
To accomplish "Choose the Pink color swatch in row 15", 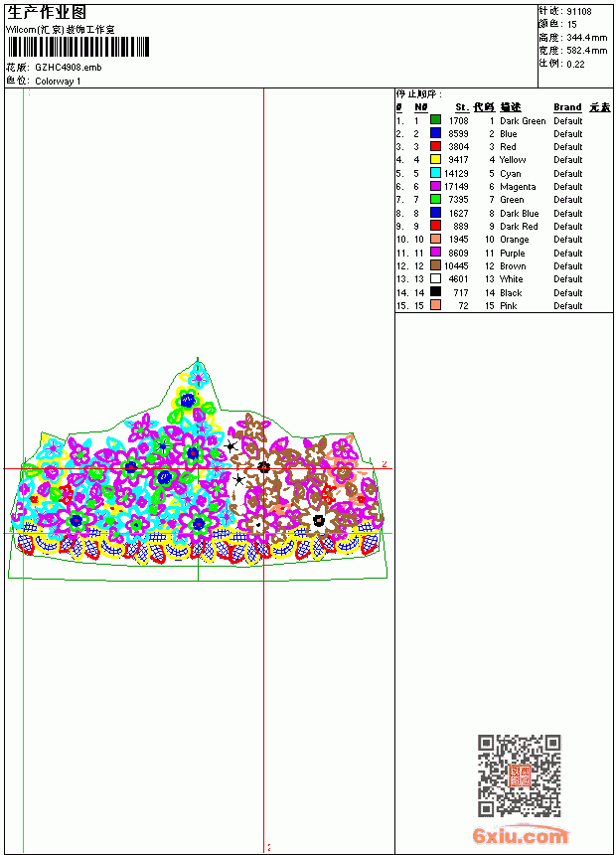I will [435, 305].
